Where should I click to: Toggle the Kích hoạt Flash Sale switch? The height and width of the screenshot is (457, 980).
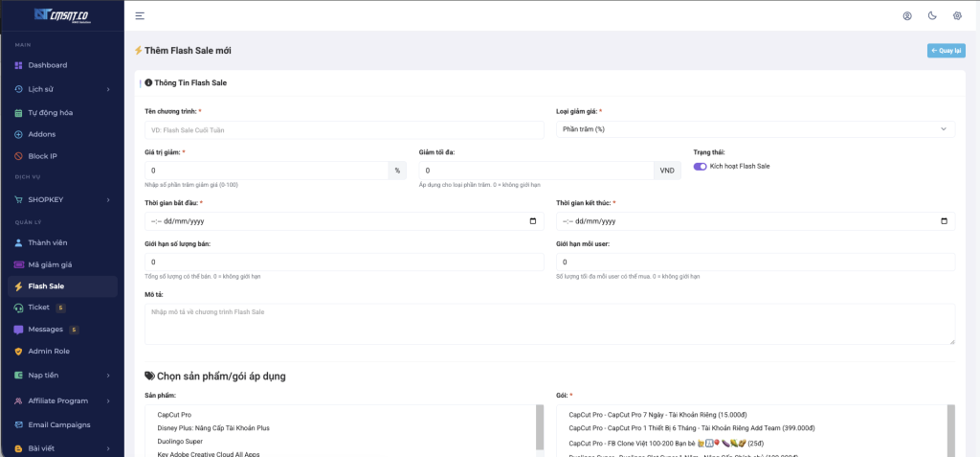pyautogui.click(x=701, y=166)
